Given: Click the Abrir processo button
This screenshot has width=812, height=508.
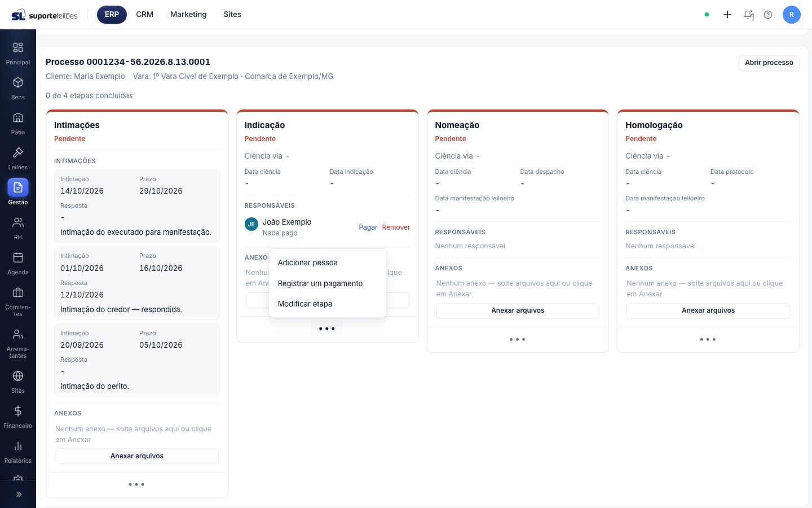Looking at the screenshot, I should tap(769, 63).
